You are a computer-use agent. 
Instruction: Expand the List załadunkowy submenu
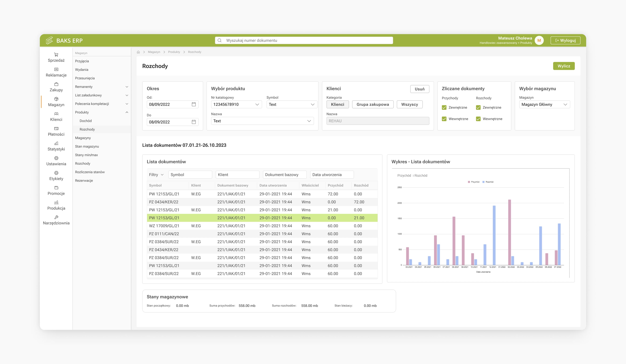click(127, 95)
